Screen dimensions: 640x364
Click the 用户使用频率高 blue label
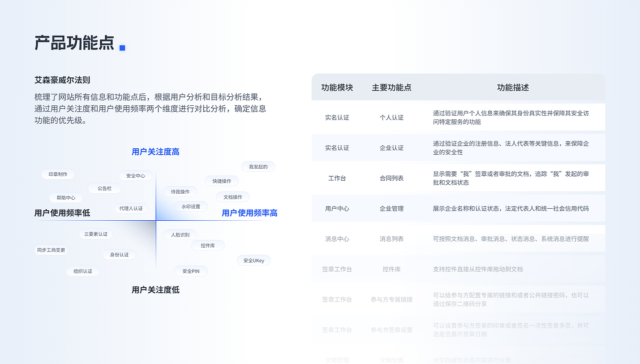[250, 213]
